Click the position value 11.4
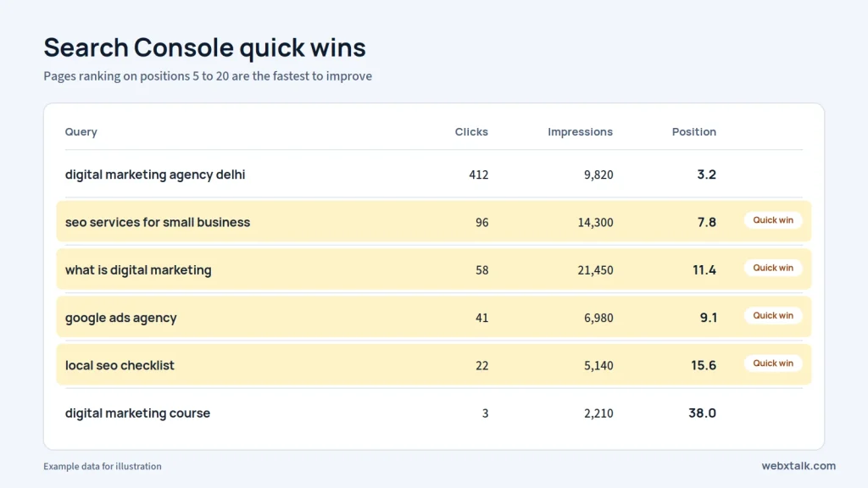This screenshot has width=868, height=488. point(704,270)
